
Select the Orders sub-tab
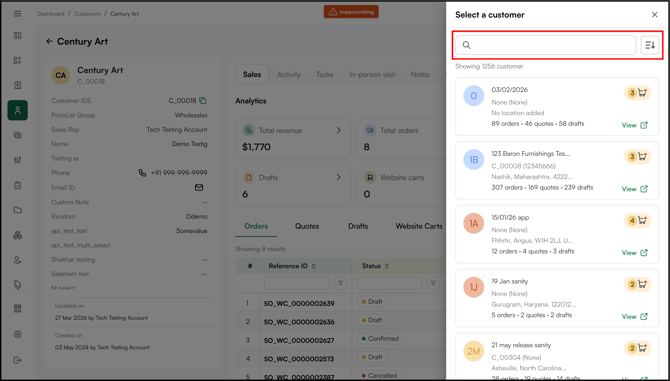tap(256, 226)
